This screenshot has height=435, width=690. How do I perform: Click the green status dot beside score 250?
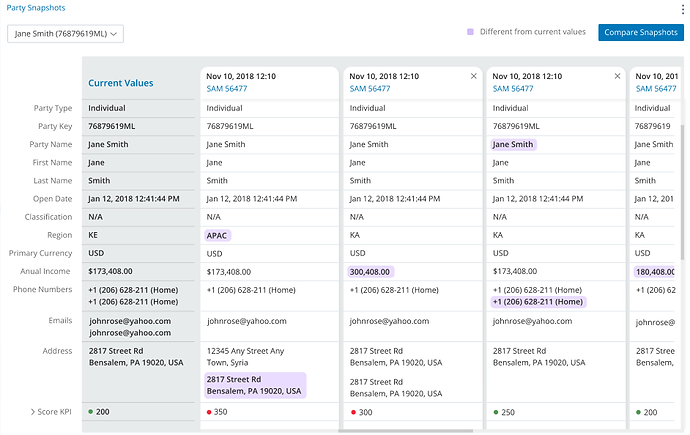point(497,411)
